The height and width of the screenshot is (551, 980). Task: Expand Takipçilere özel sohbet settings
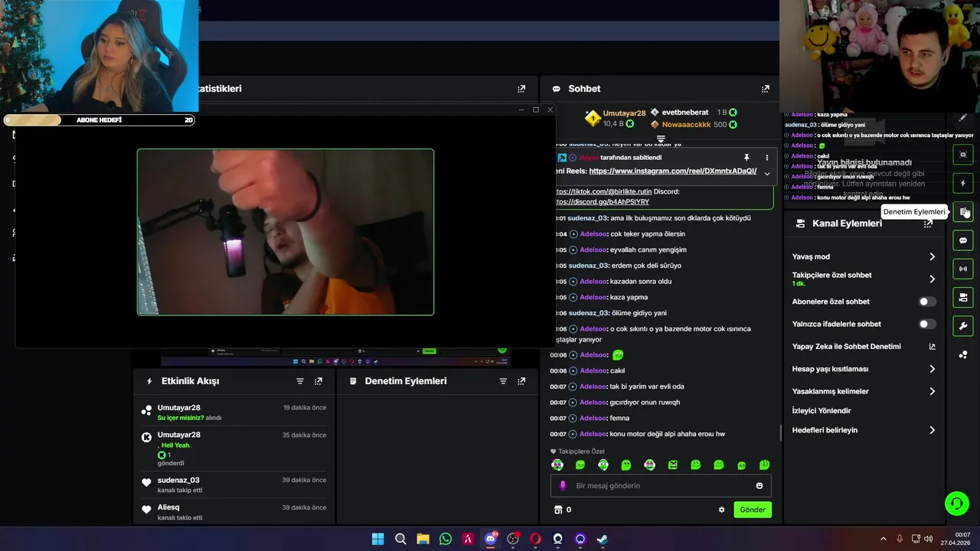coord(932,279)
